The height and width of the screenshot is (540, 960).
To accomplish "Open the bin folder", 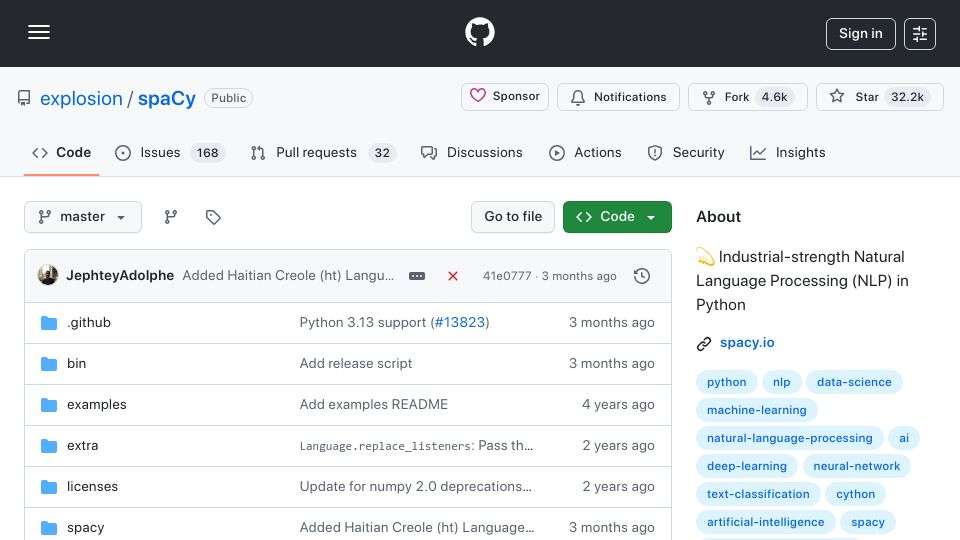I will [77, 364].
